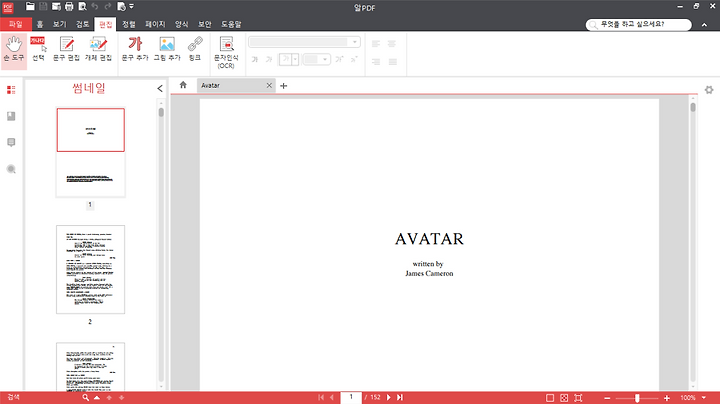The height and width of the screenshot is (404, 720).
Task: Add new tab with plus button
Action: pyautogui.click(x=284, y=86)
